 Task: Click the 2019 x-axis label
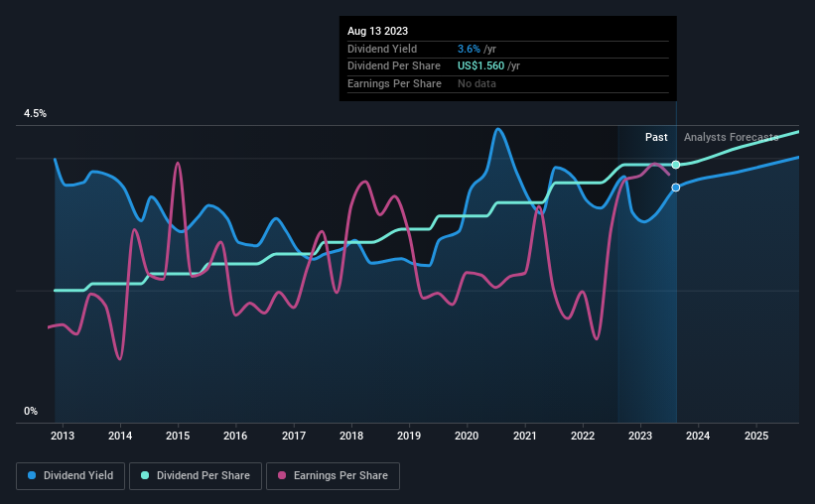tap(409, 436)
